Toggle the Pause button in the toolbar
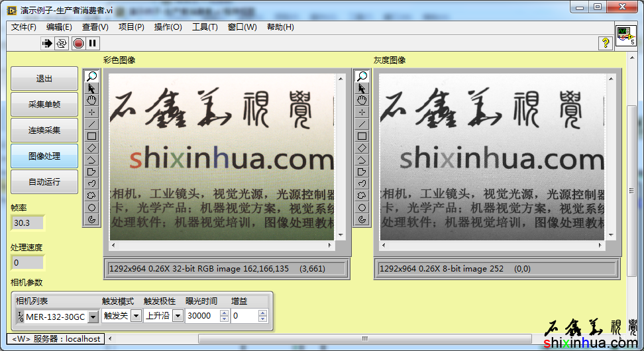Image resolution: width=644 pixels, height=351 pixels. [93, 43]
